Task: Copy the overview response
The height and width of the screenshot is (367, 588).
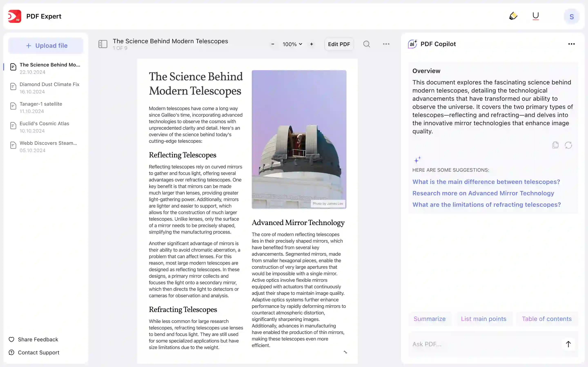Action: pos(555,145)
